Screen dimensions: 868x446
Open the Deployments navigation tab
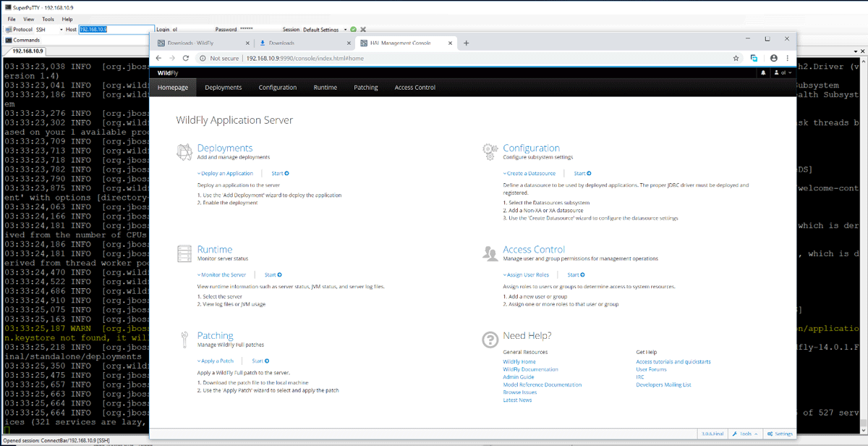click(224, 88)
